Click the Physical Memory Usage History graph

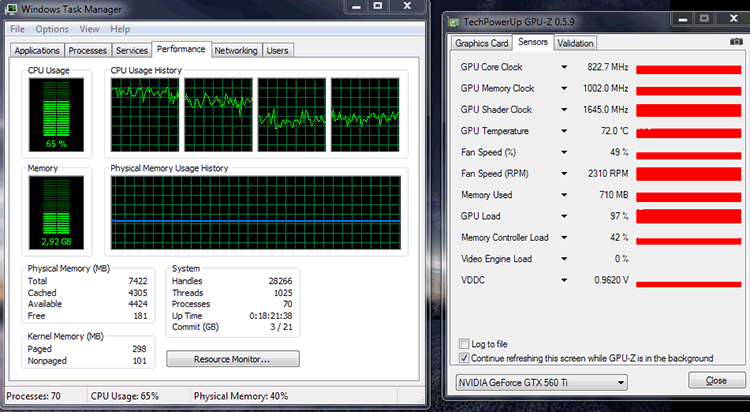pos(256,212)
